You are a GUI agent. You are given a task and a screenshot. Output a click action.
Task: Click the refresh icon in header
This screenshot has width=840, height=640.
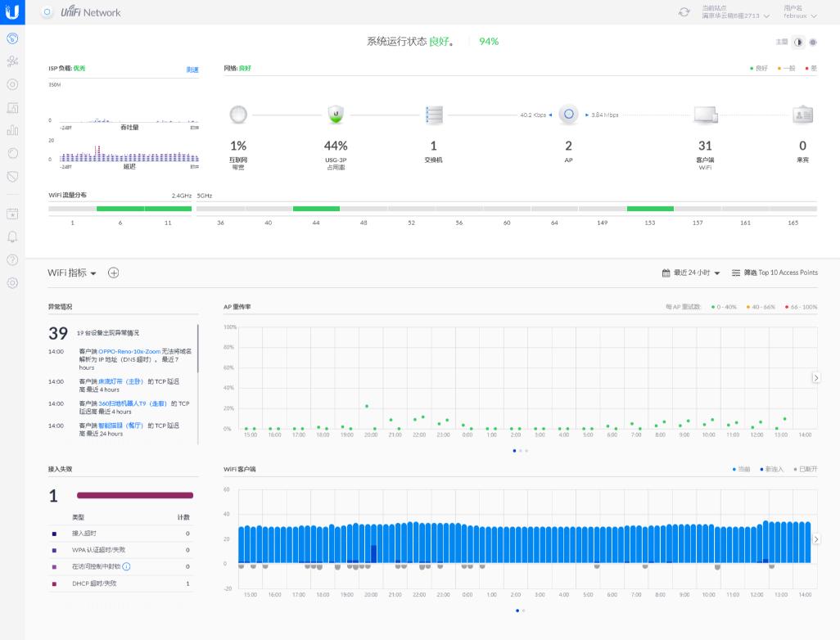click(684, 12)
